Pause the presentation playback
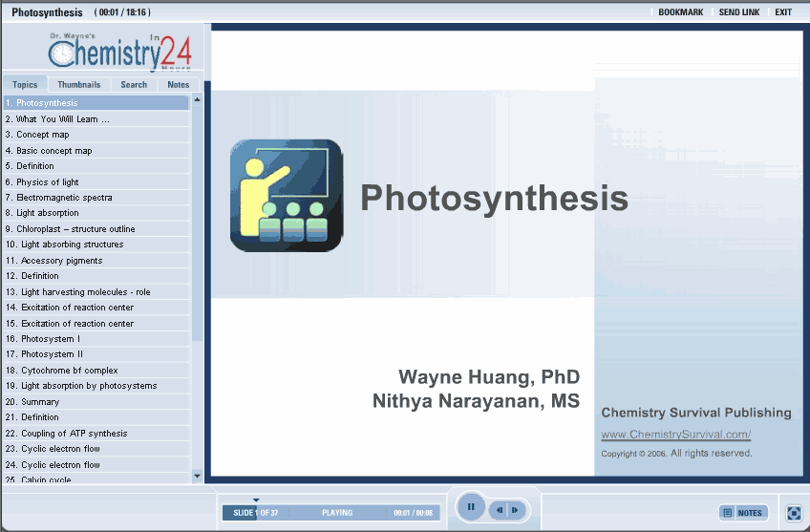This screenshot has height=532, width=810. (470, 507)
